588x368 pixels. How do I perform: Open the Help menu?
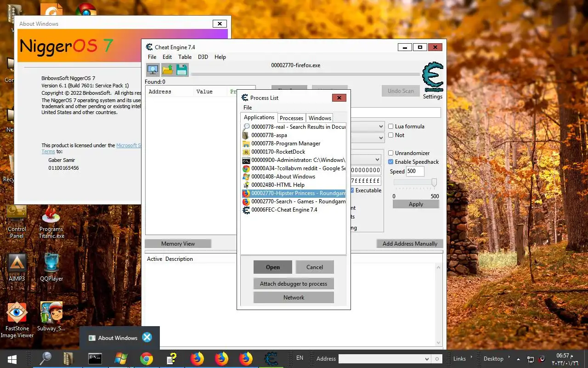point(220,57)
